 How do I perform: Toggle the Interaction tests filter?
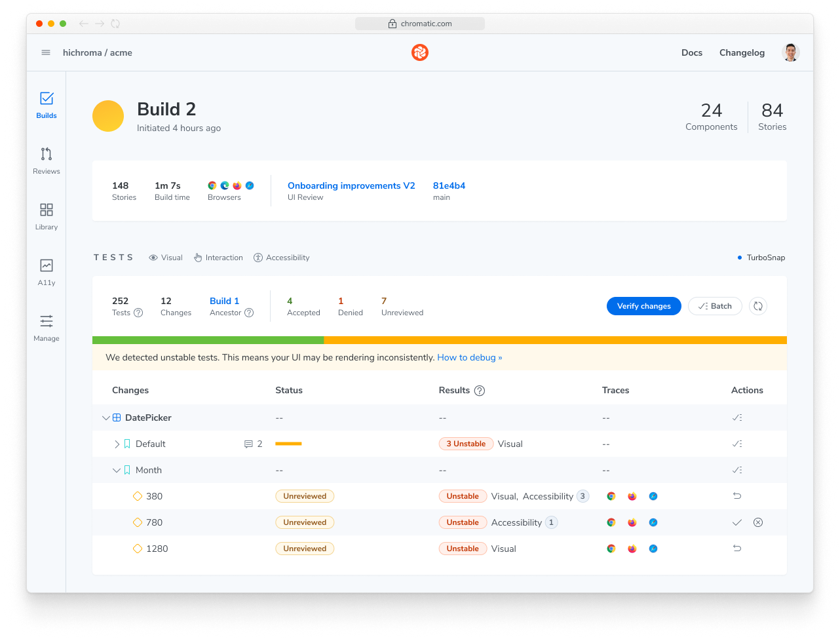pos(218,257)
